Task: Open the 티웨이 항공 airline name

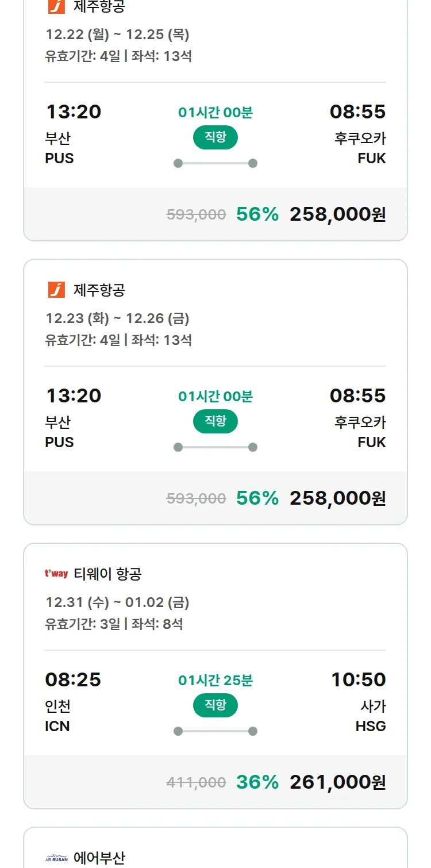Action: 107,574
